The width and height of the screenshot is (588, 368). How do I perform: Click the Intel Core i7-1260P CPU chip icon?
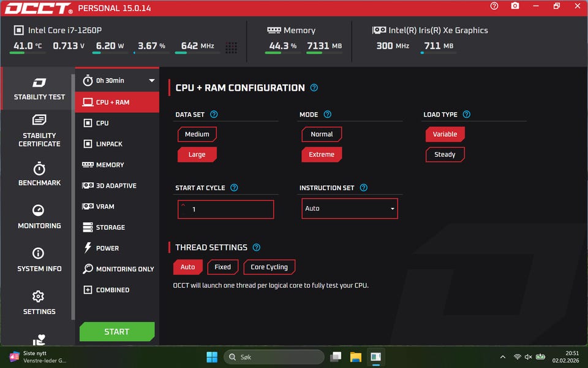coord(19,30)
